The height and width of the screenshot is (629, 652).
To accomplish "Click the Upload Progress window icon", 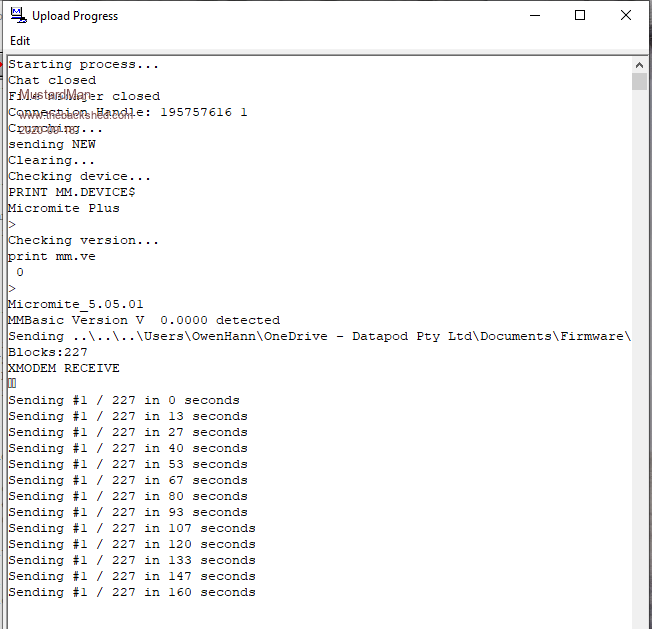I will pyautogui.click(x=18, y=16).
